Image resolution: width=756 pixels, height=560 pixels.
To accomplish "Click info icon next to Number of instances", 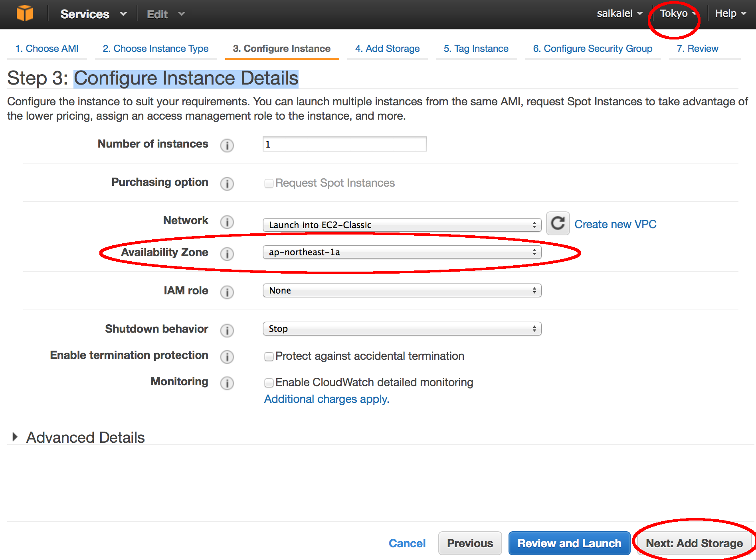I will tap(227, 145).
